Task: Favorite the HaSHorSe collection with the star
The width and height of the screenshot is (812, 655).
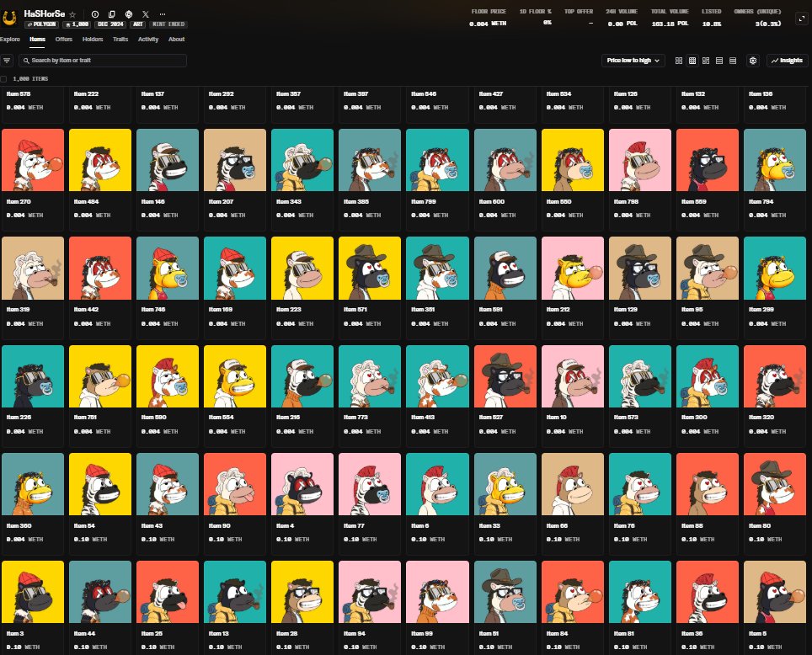Action: [73, 14]
